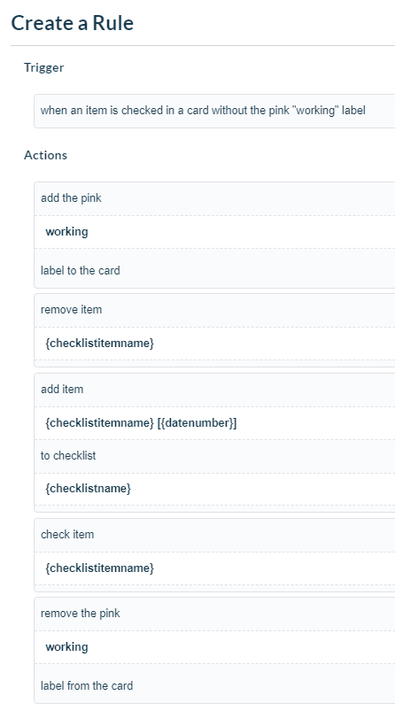This screenshot has width=395, height=711.
Task: Click the 'Create a Rule' heading
Action: pos(72,23)
